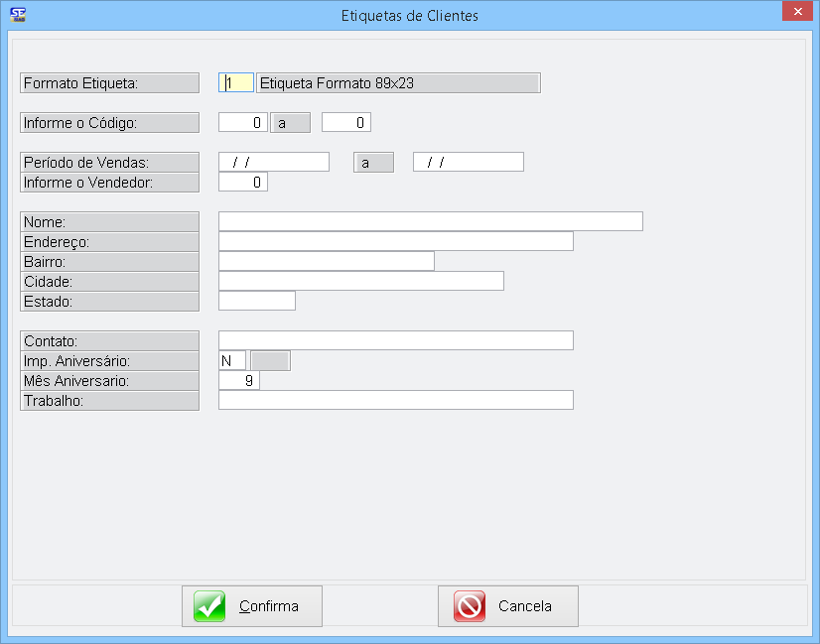820x644 pixels.
Task: Click the ending Código input field
Action: (345, 123)
